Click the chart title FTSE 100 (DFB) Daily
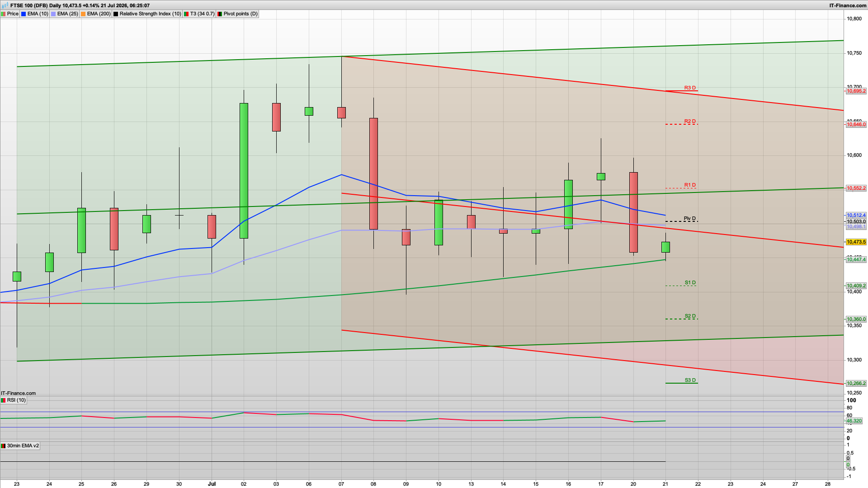 36,5
